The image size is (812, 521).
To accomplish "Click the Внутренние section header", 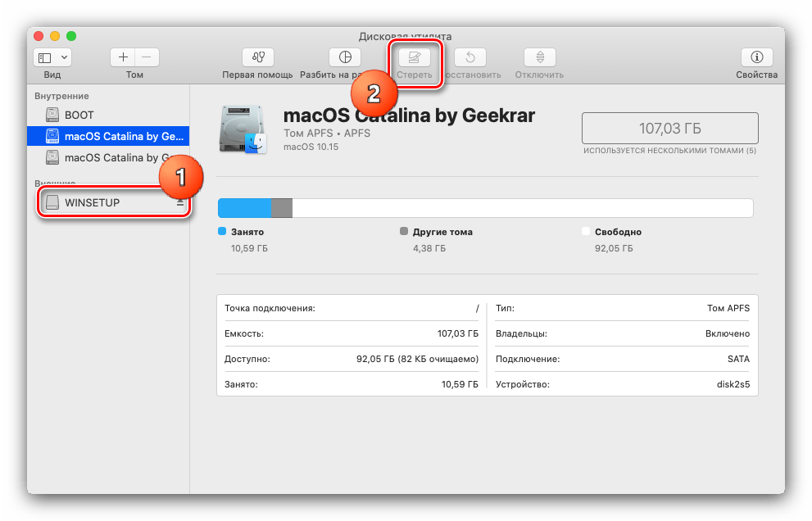I will point(61,96).
